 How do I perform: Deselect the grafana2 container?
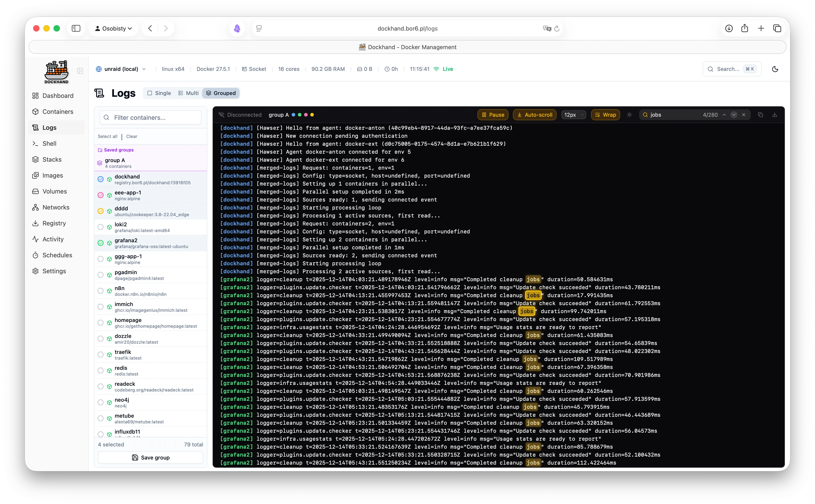100,243
